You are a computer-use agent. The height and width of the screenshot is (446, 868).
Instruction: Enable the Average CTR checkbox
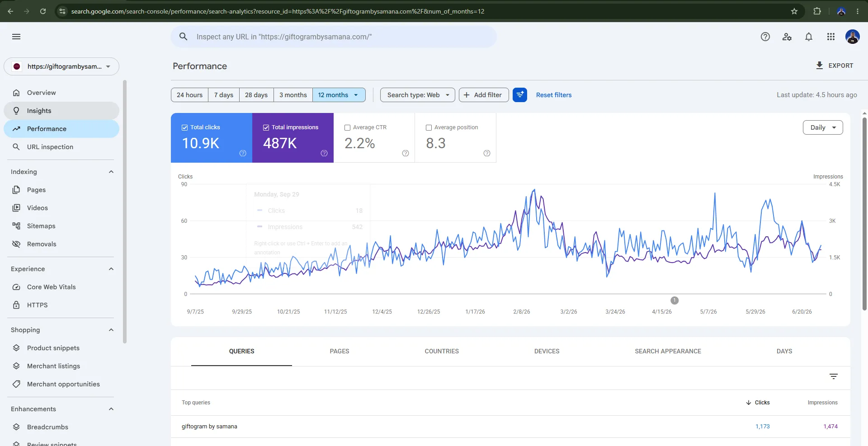[x=347, y=127]
